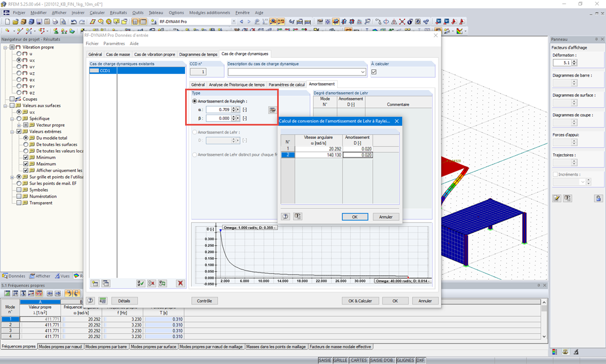Click color scale icon at Panneau bottom
606x364 pixels.
(x=555, y=352)
